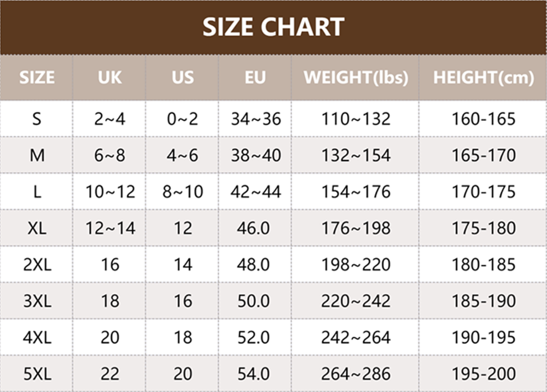This screenshot has width=547, height=392.
Task: Click the UK 10~12 cell in L row
Action: (x=109, y=192)
